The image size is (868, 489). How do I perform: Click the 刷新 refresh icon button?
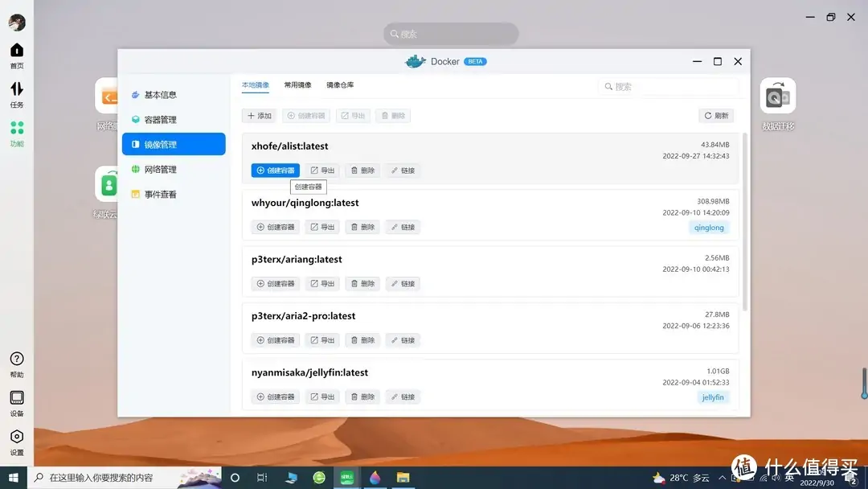point(714,115)
